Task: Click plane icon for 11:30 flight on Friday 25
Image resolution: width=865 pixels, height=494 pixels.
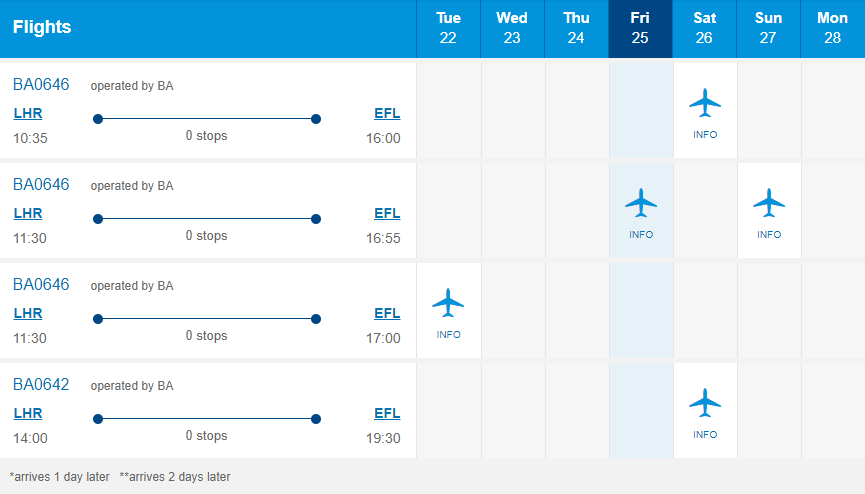Action: pyautogui.click(x=641, y=203)
